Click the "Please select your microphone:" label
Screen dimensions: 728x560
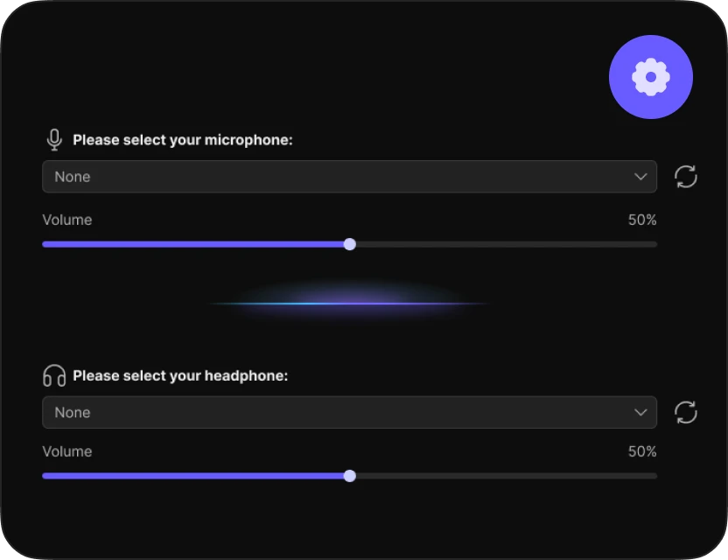[182, 140]
